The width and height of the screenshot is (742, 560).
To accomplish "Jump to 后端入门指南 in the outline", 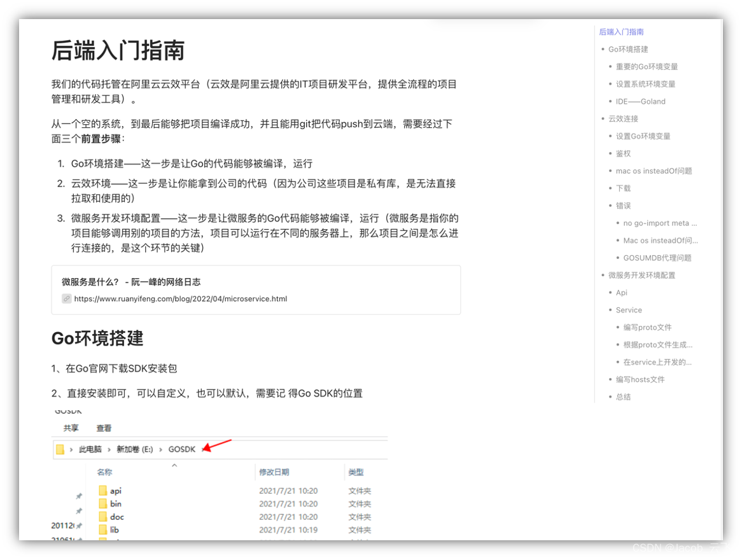I will click(621, 32).
